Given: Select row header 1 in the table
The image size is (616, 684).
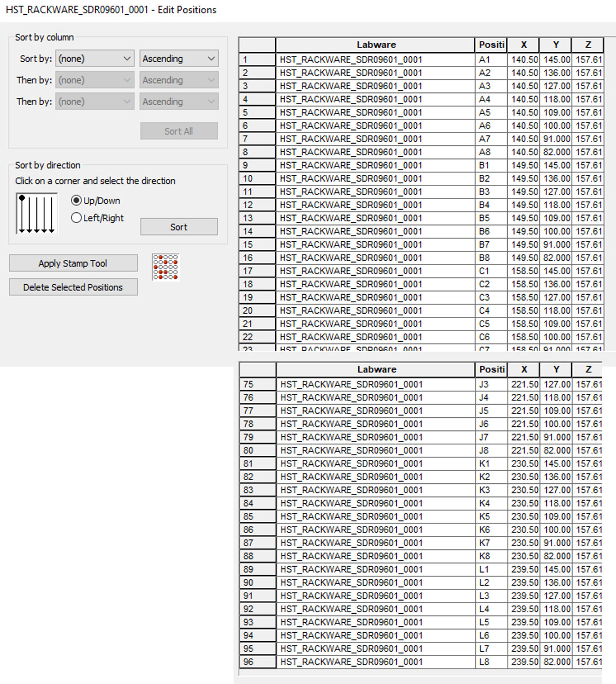Looking at the screenshot, I should 257,60.
